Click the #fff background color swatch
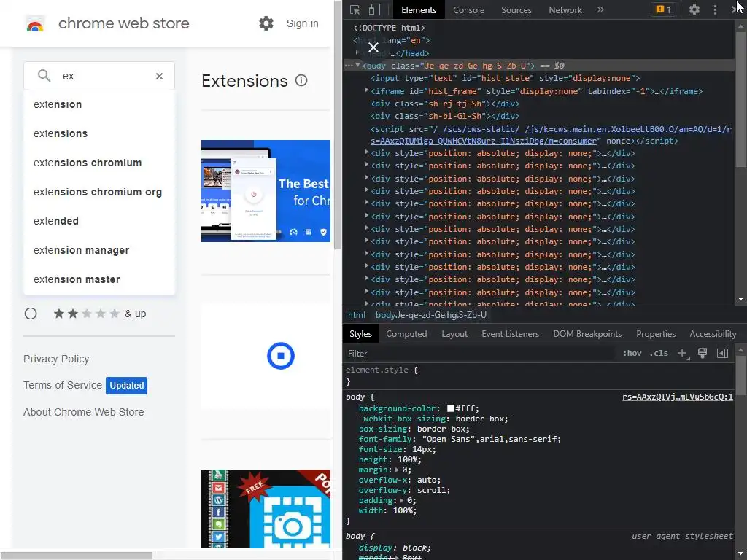Screen dimensions: 747x560 pos(451,408)
